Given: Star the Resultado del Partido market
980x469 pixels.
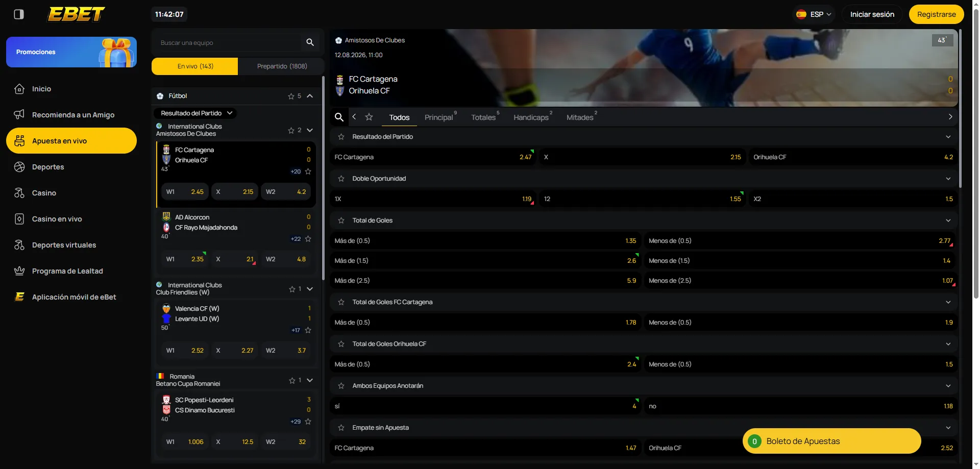Looking at the screenshot, I should tap(341, 137).
